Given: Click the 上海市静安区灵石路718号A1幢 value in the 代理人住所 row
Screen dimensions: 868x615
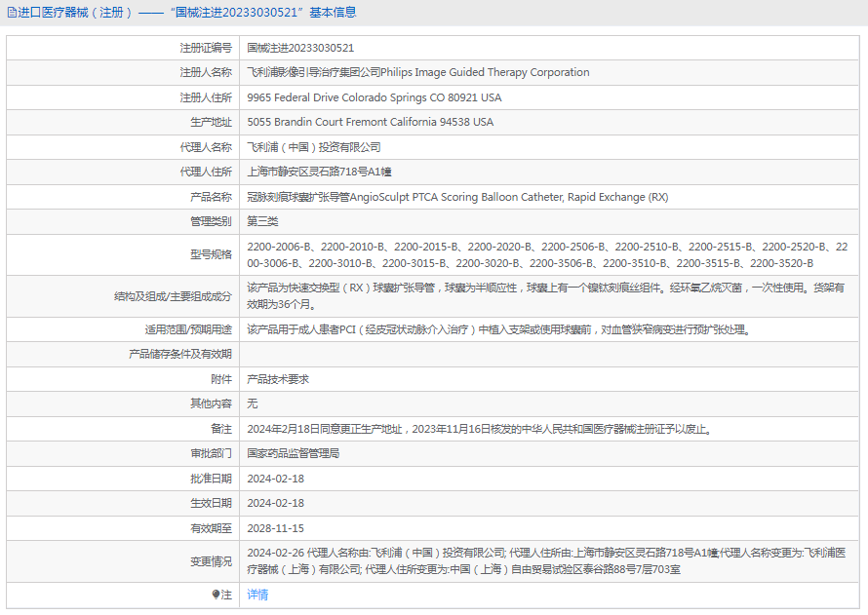Looking at the screenshot, I should (320, 172).
